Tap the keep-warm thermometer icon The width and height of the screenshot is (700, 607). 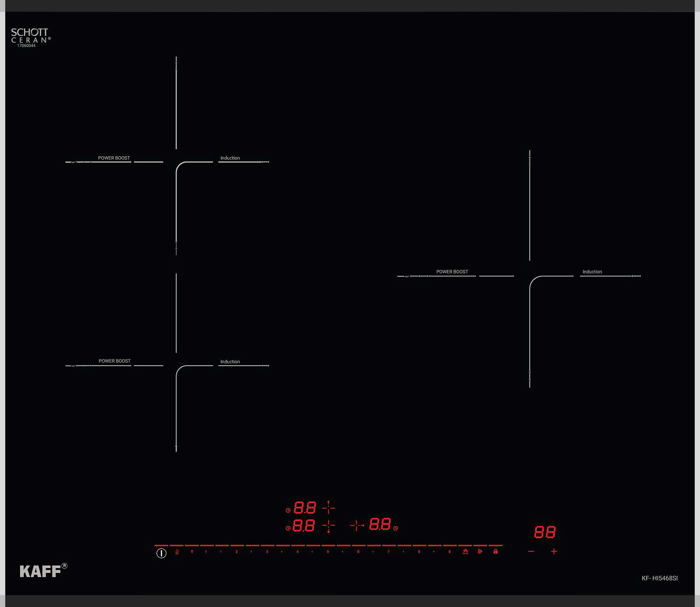(x=177, y=552)
